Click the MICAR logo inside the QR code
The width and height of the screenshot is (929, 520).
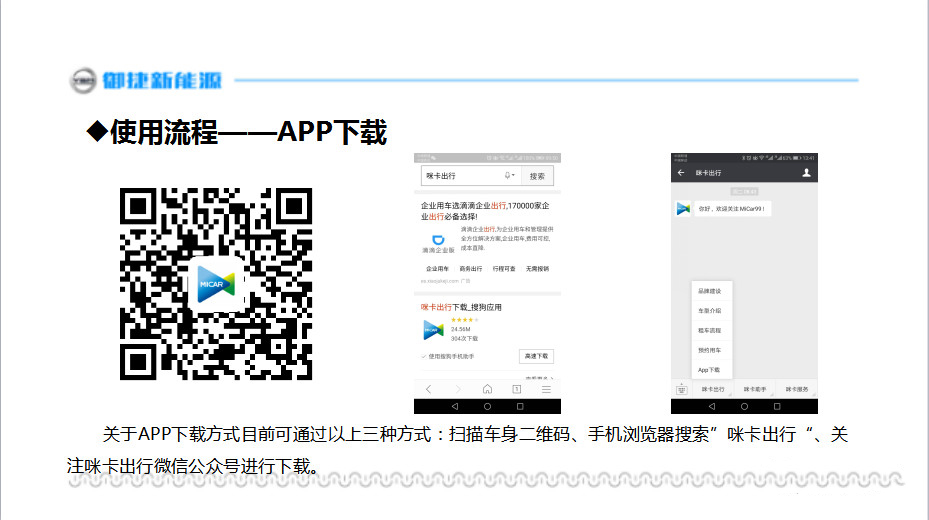coord(216,284)
